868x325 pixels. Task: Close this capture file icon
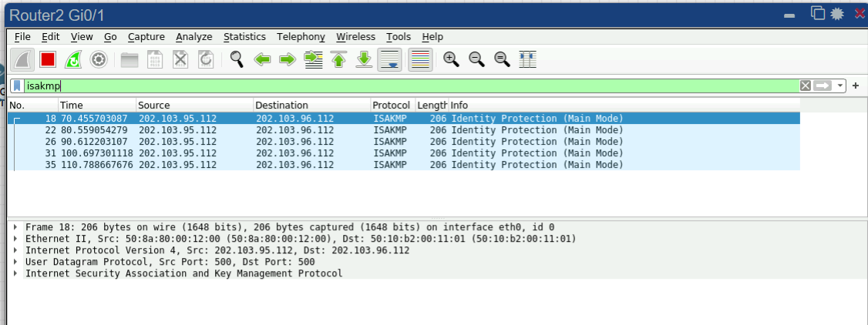click(x=180, y=59)
